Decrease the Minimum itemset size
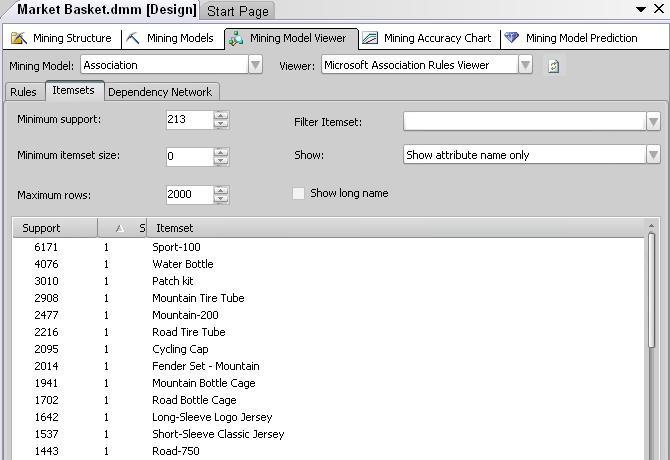The height and width of the screenshot is (460, 670). pyautogui.click(x=221, y=161)
